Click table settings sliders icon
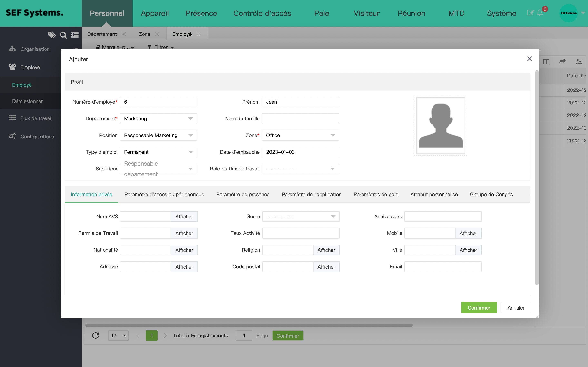Viewport: 588px width, 367px height. pyautogui.click(x=579, y=62)
